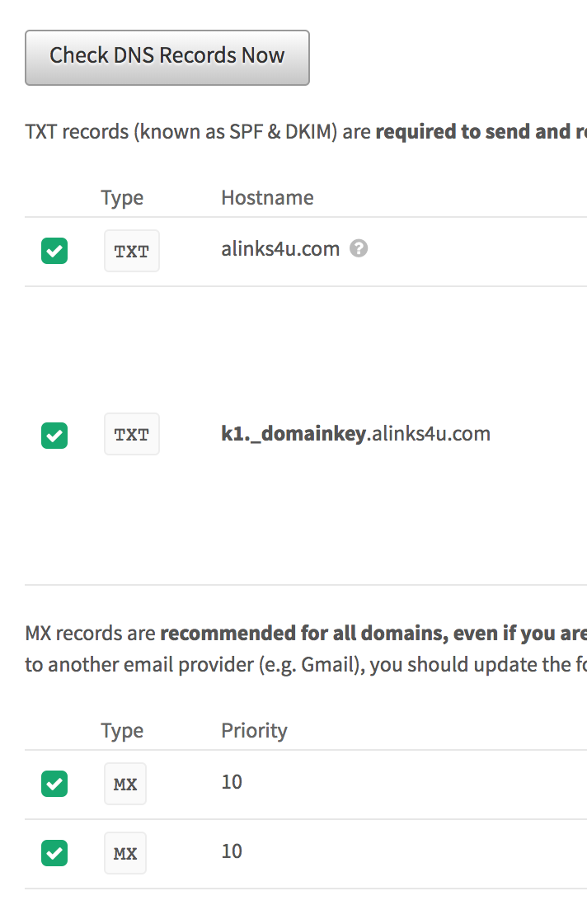Click priority value 10 in the second MX row
This screenshot has height=924, width=587.
point(232,851)
